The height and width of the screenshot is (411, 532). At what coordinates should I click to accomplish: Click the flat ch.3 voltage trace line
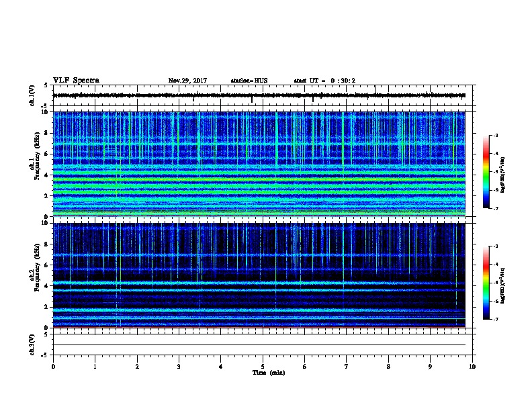259,345
